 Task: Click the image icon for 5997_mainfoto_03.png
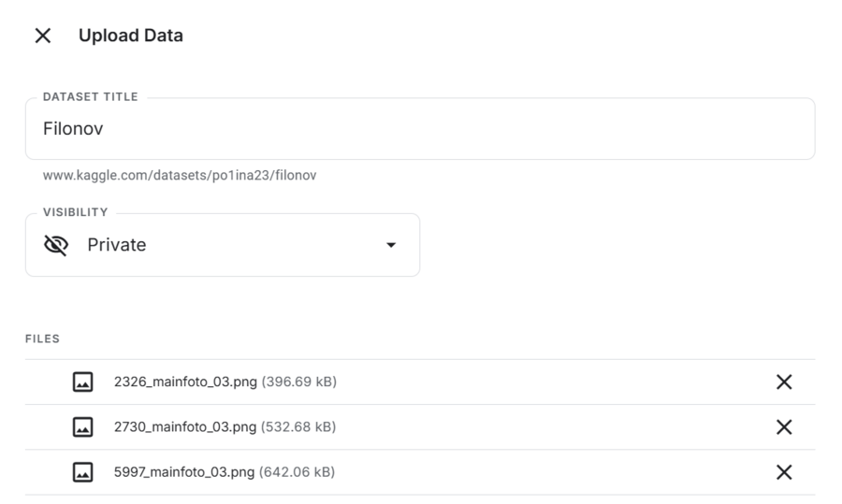(83, 472)
